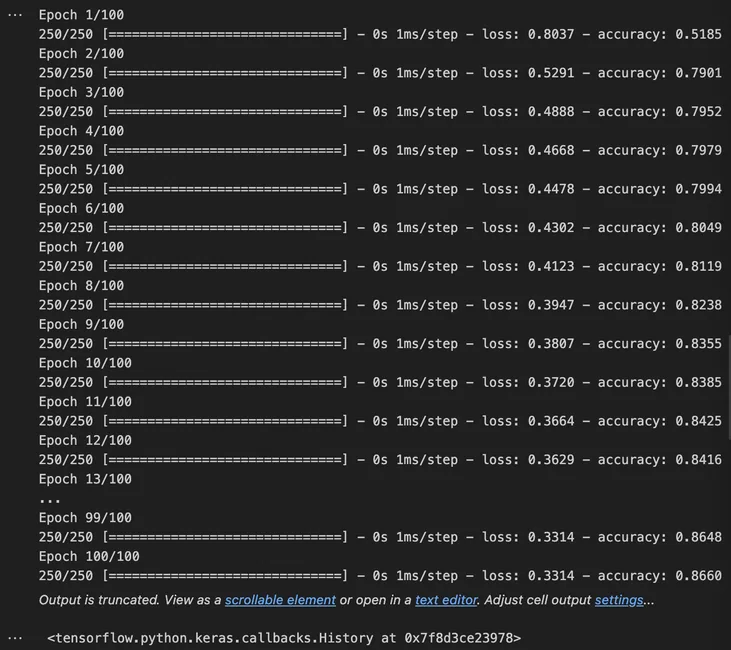Viewport: 731px width, 650px height.
Task: Select the text 'Epoch 11/100'
Action: pyautogui.click(x=85, y=402)
